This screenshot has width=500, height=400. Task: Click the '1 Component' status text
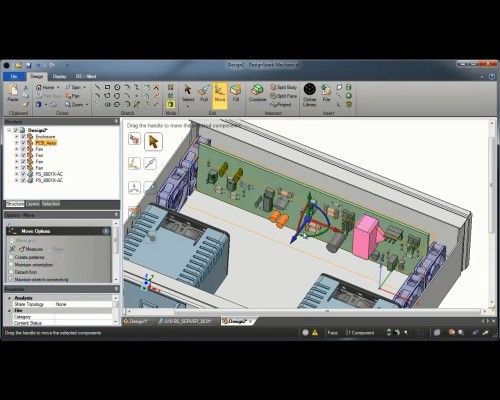[361, 332]
